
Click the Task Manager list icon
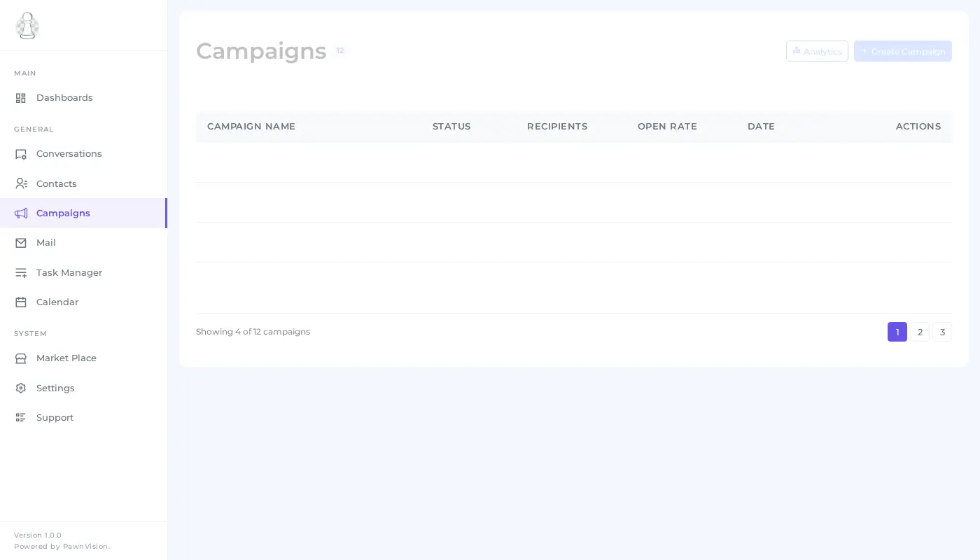pos(21,272)
